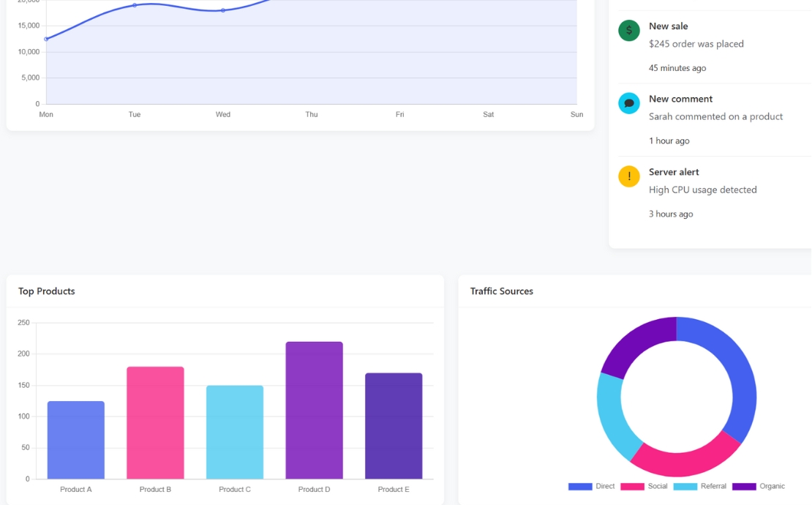Select the Social legend swatch

click(x=635, y=486)
